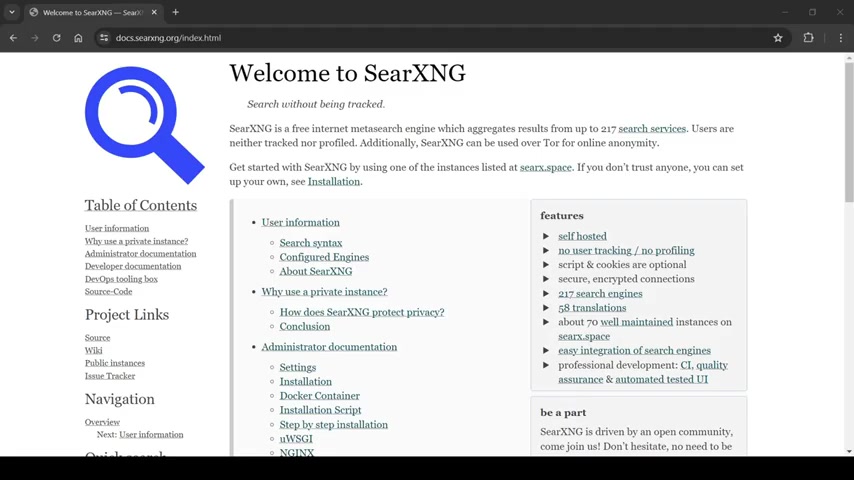Click the browser back arrow
The width and height of the screenshot is (854, 480).
(x=14, y=38)
